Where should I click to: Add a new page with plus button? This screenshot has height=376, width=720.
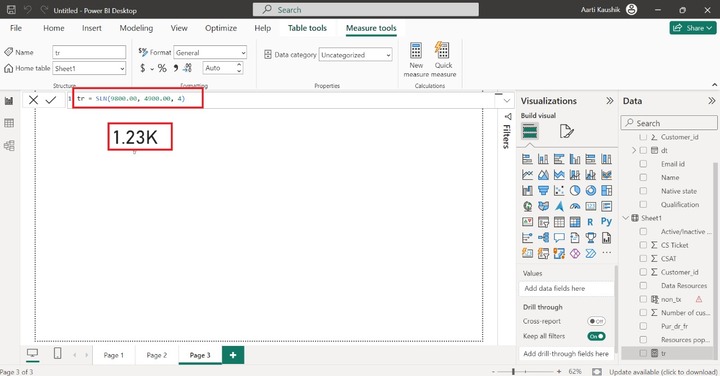pyautogui.click(x=233, y=355)
